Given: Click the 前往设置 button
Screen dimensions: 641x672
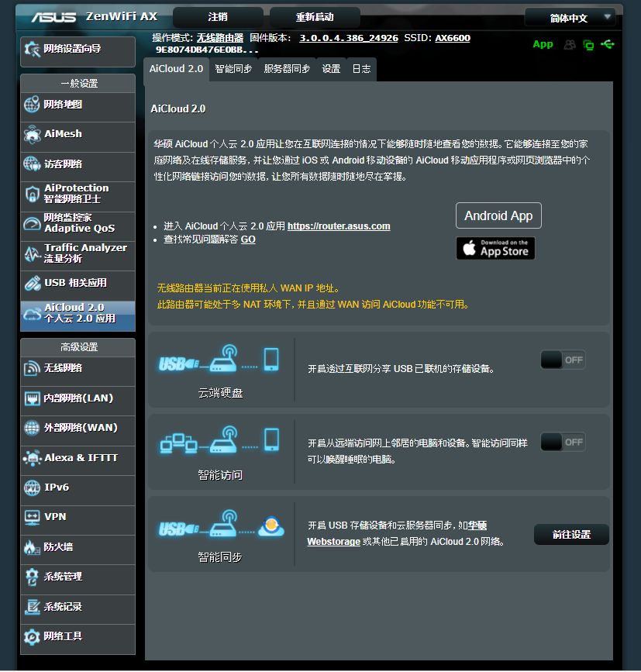Looking at the screenshot, I should [571, 535].
